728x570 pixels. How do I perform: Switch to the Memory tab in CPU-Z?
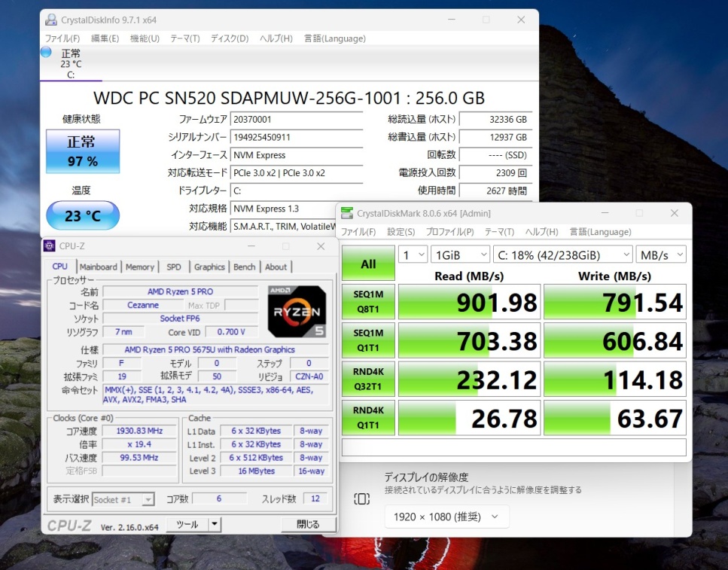point(140,267)
